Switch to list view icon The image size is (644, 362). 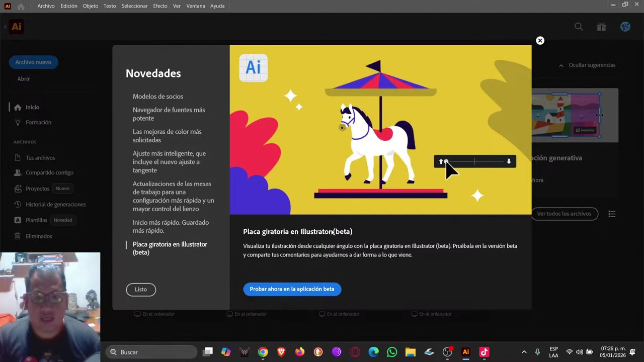pos(612,214)
